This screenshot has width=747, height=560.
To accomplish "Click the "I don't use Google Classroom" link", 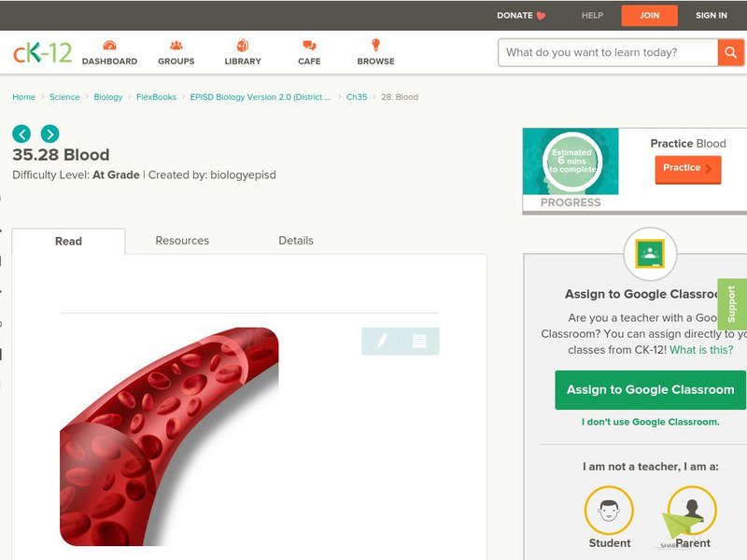I will (650, 422).
